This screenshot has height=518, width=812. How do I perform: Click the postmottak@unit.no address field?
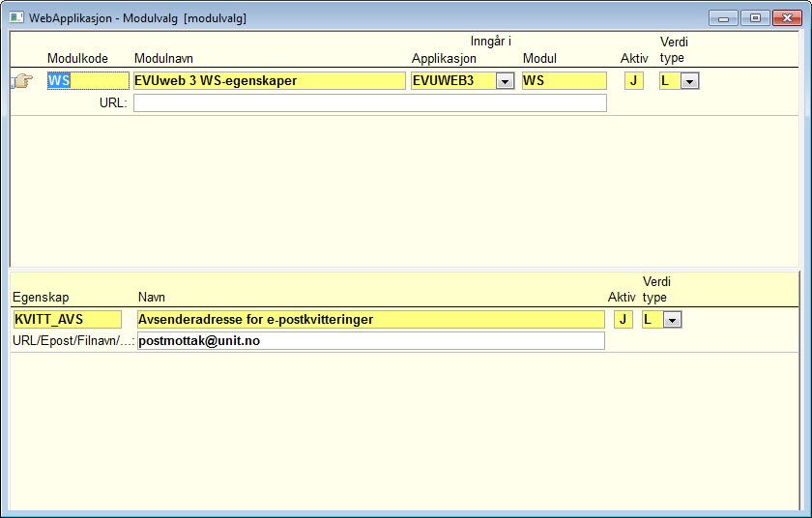371,340
